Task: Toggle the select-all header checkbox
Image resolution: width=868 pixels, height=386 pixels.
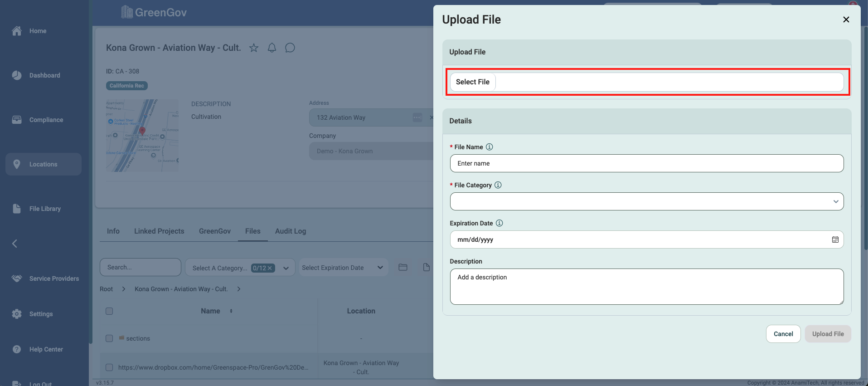Action: click(x=109, y=311)
